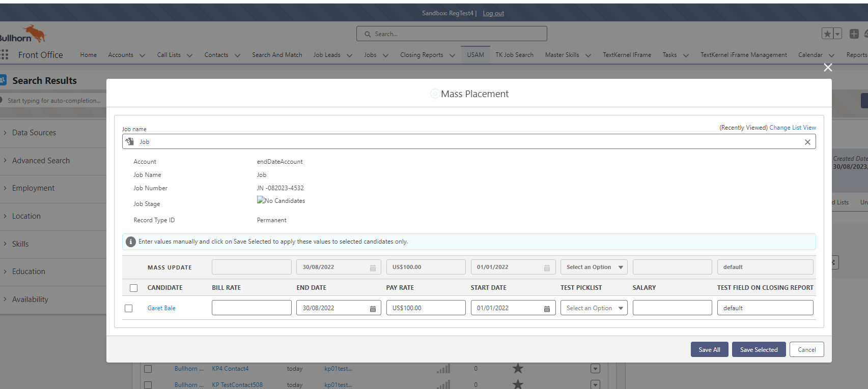This screenshot has height=389, width=868.
Task: Open the favorites star icon
Action: click(x=827, y=34)
